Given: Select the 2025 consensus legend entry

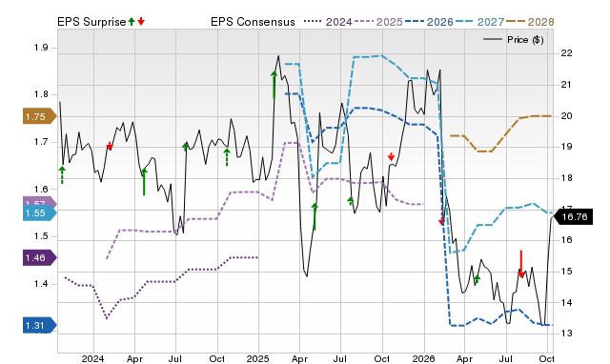Looking at the screenshot, I should click(x=378, y=22).
